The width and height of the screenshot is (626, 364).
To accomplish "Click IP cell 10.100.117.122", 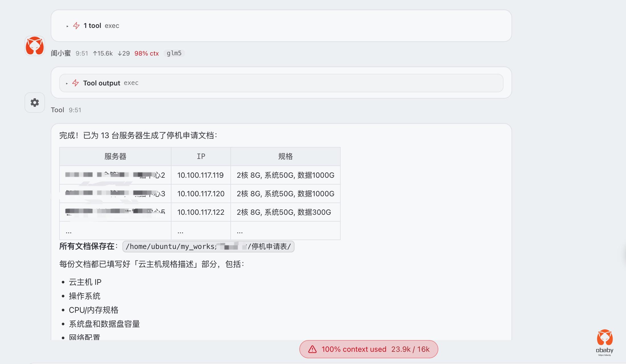I will (x=201, y=212).
